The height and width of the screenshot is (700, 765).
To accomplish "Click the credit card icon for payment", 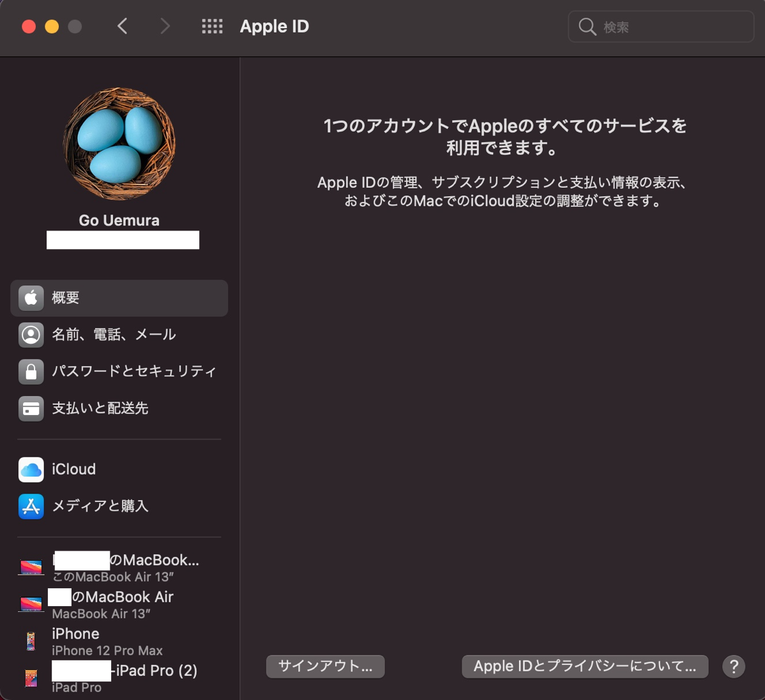I will [x=31, y=409].
